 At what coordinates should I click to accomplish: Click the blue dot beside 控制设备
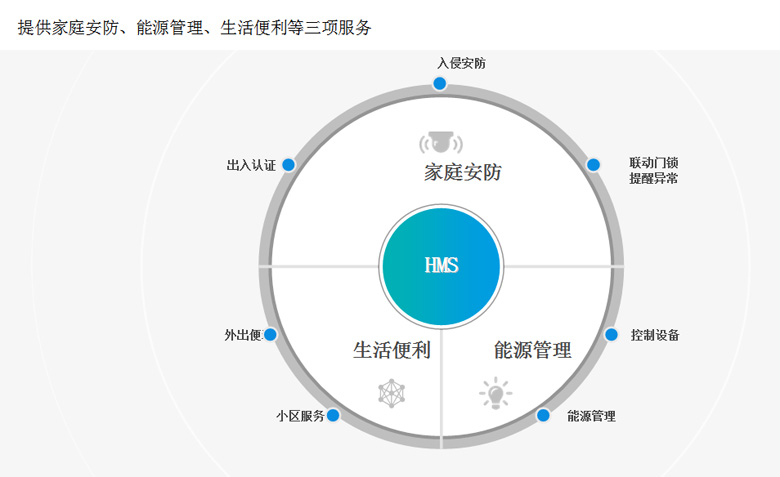tap(611, 334)
